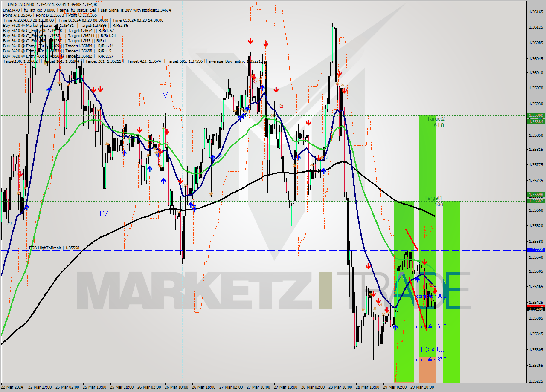Click the 1.35505 price axis label
Viewport: 546px width, 392px height.
pos(536,271)
